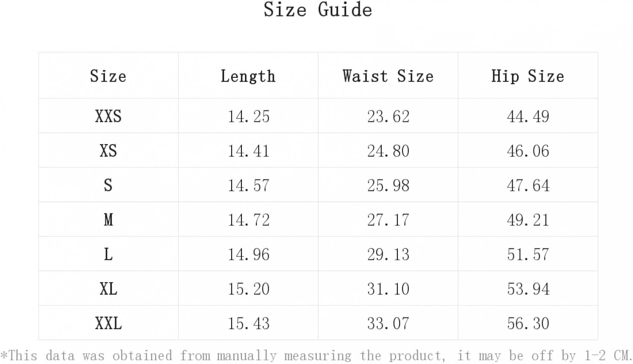Click the XXL size row label
This screenshot has width=633, height=364.
pos(108,323)
